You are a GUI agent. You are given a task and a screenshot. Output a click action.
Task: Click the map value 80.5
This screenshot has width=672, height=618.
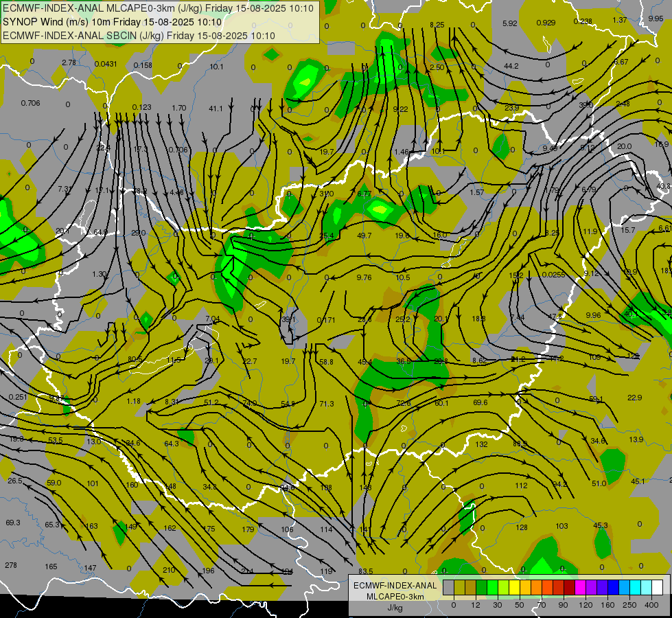pos(135,359)
